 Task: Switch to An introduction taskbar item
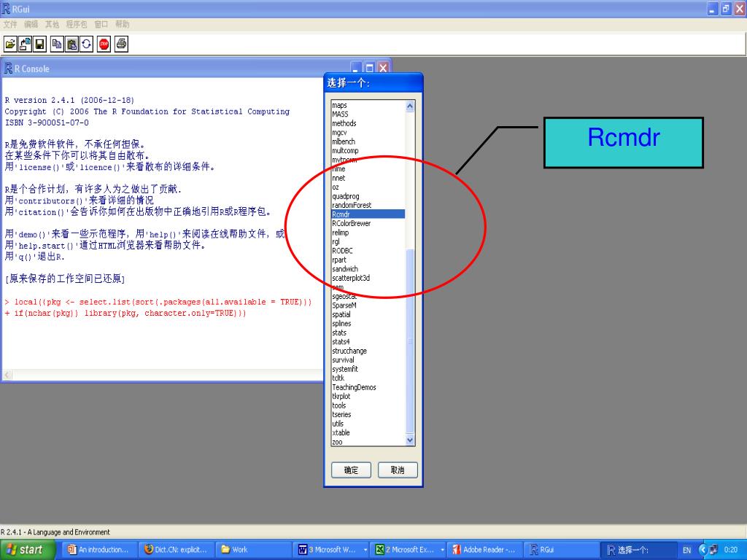(x=98, y=550)
